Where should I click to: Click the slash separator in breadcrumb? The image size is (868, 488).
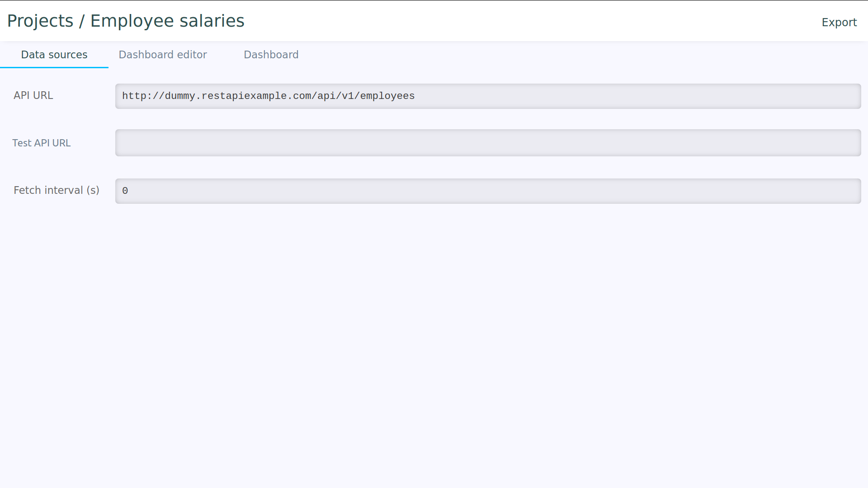82,21
